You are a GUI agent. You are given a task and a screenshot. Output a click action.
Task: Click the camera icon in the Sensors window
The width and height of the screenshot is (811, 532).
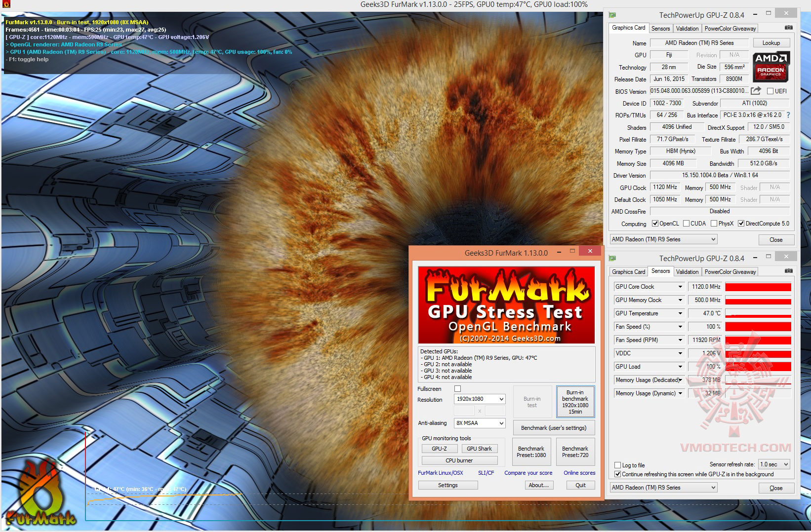click(789, 271)
